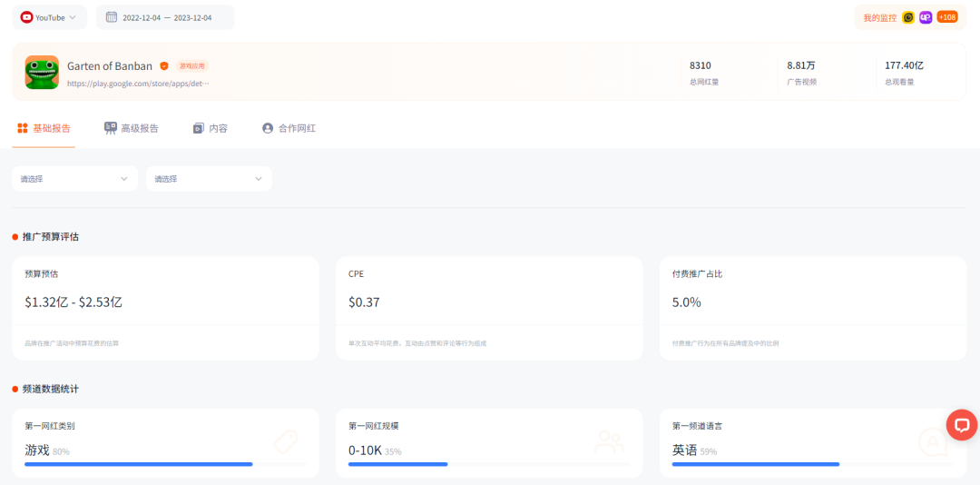This screenshot has width=980, height=485.
Task: Click the 8310 总网红量 statistic
Action: [x=704, y=73]
